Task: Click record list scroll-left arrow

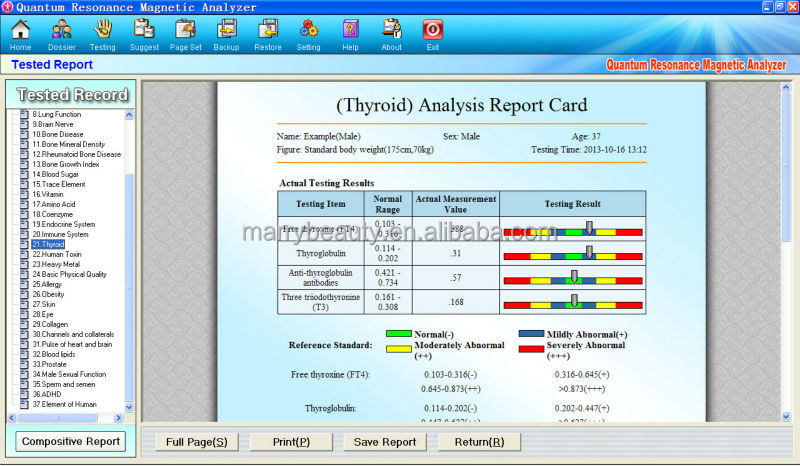Action: [12, 418]
